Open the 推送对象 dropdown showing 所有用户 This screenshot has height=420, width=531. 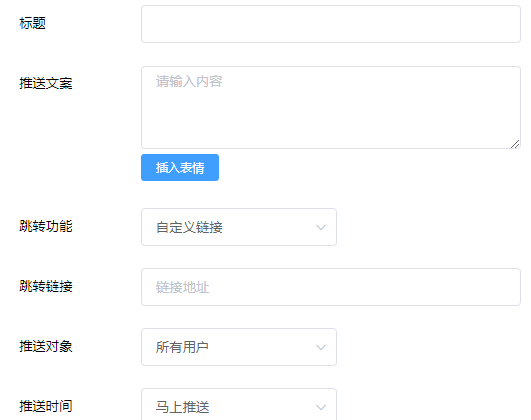click(x=239, y=347)
